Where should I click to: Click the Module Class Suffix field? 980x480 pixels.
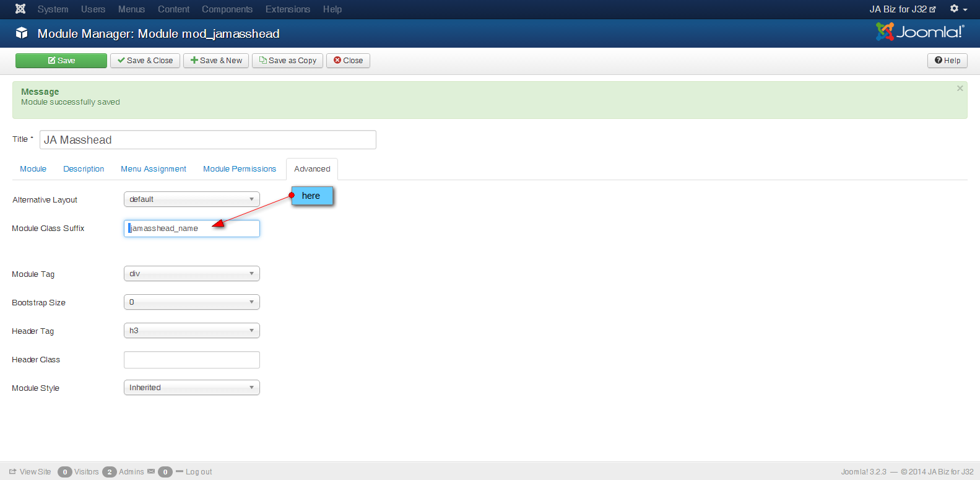(x=192, y=229)
